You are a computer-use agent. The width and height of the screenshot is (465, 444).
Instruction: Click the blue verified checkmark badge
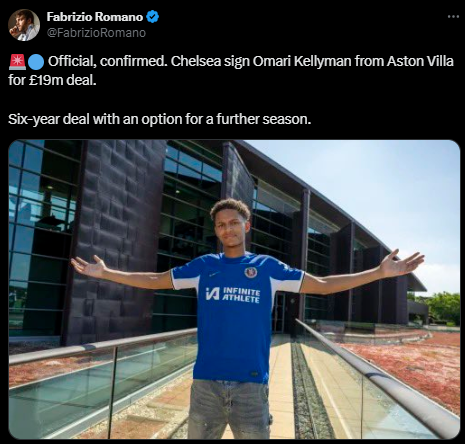pos(153,17)
